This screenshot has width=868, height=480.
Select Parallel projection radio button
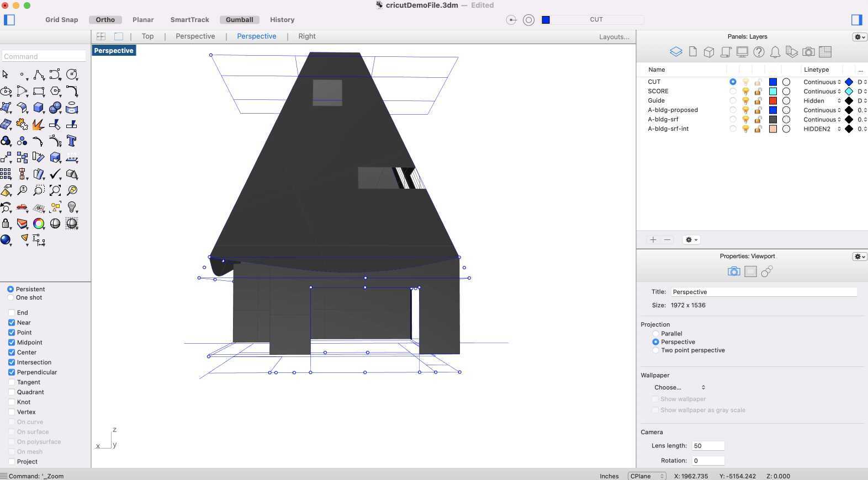[x=656, y=334]
